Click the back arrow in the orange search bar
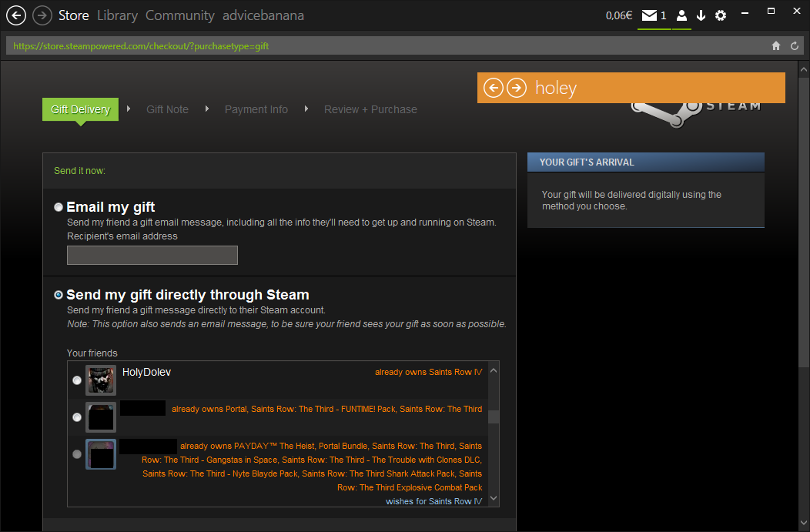Viewport: 810px width, 532px height. (x=494, y=88)
